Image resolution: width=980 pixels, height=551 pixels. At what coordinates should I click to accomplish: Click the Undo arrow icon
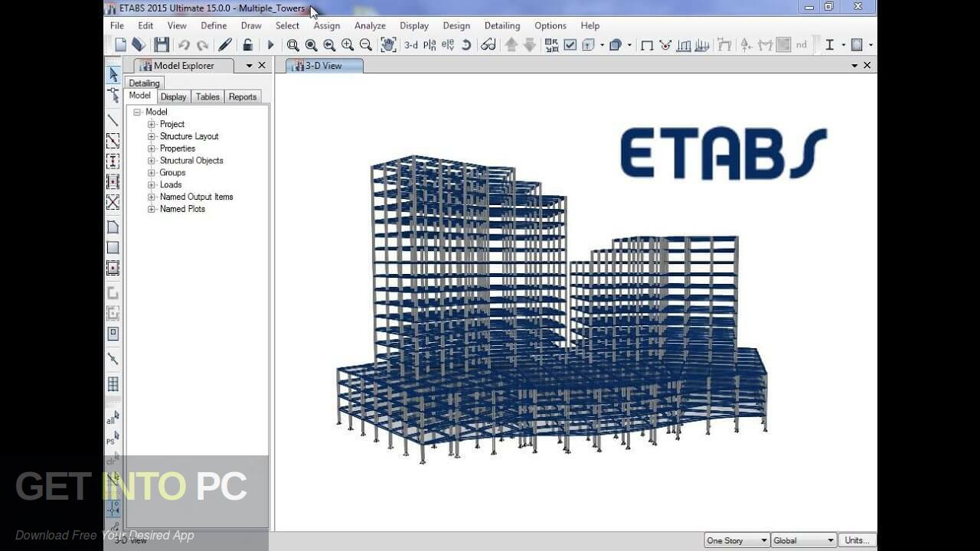click(x=184, y=45)
